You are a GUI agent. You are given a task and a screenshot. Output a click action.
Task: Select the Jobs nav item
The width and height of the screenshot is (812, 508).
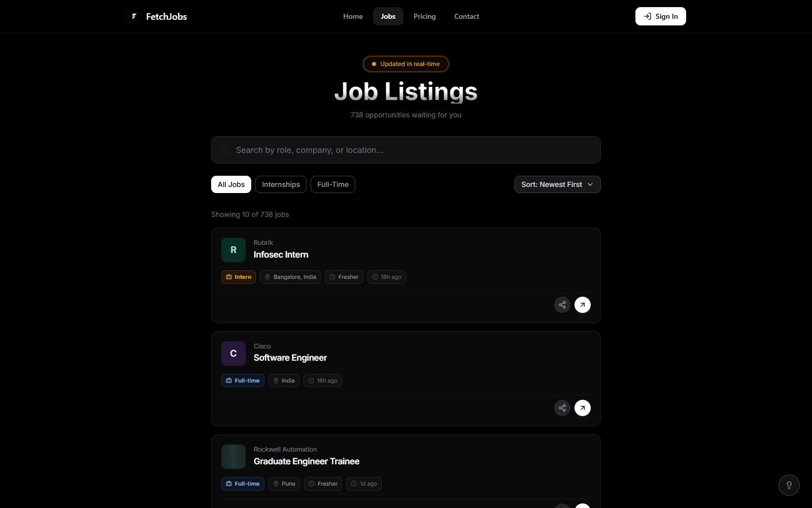(388, 16)
